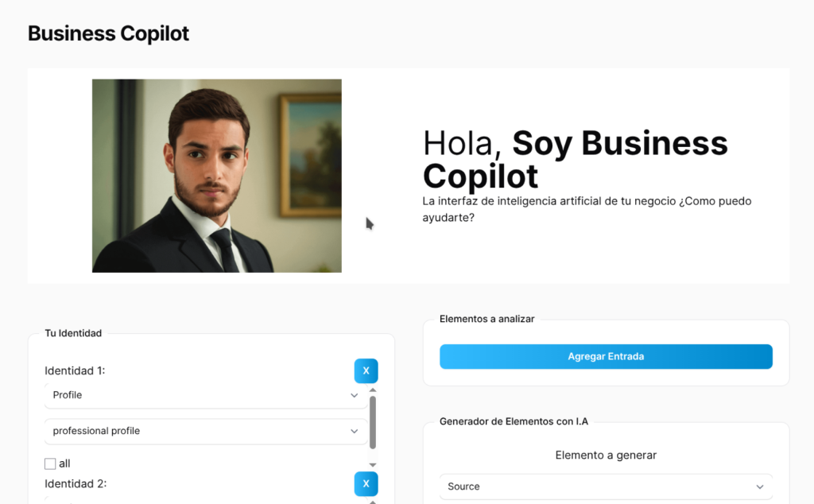Remove Identidad 1 with its X button
The width and height of the screenshot is (814, 504).
[366, 371]
